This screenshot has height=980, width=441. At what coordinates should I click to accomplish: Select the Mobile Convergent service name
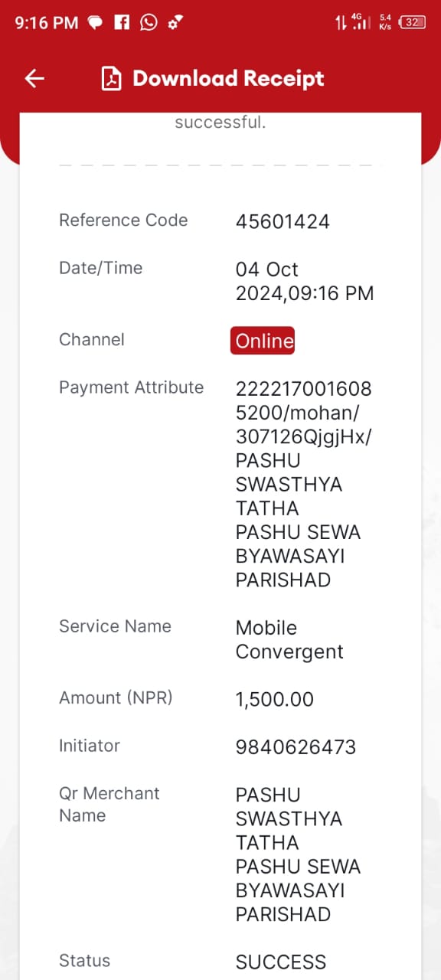289,640
